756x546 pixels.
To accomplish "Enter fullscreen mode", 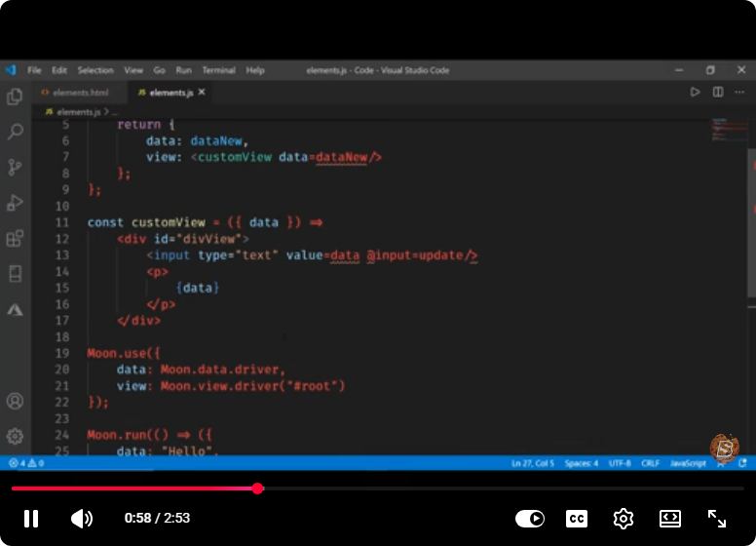I will (717, 519).
